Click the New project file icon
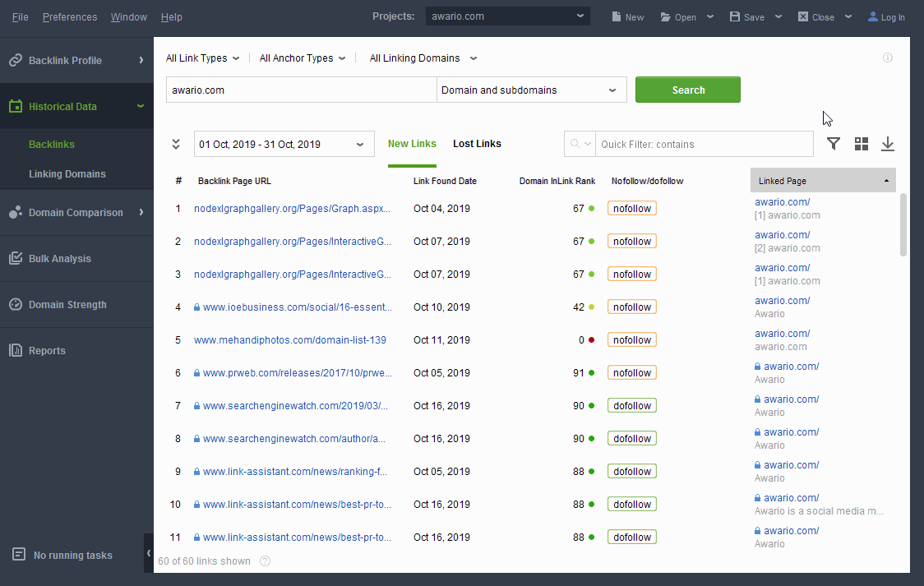Viewport: 924px width, 586px height. tap(617, 16)
